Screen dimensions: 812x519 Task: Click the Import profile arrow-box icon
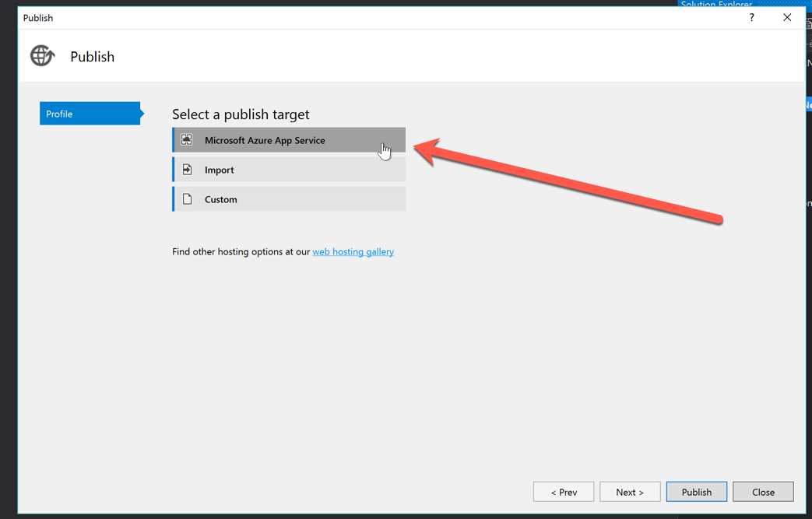click(186, 169)
